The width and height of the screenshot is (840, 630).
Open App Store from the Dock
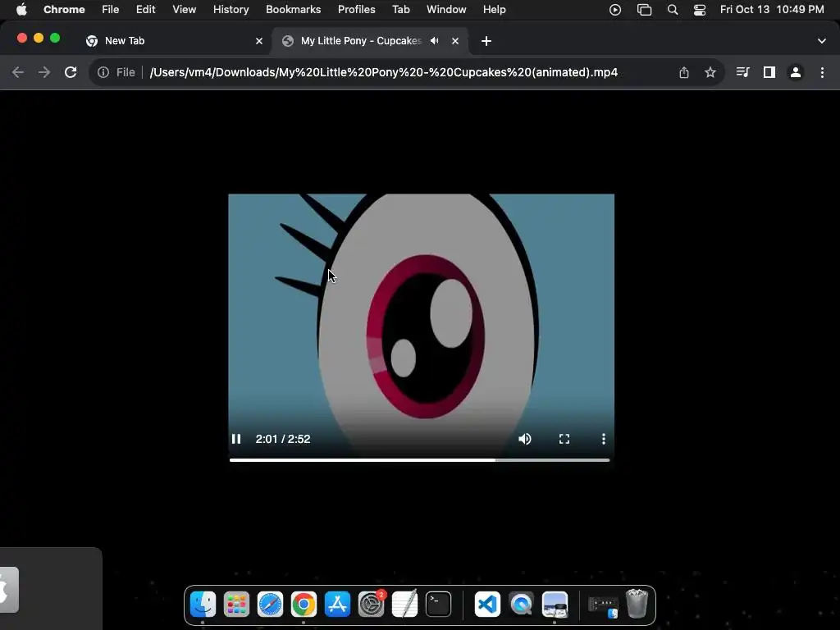pyautogui.click(x=337, y=605)
